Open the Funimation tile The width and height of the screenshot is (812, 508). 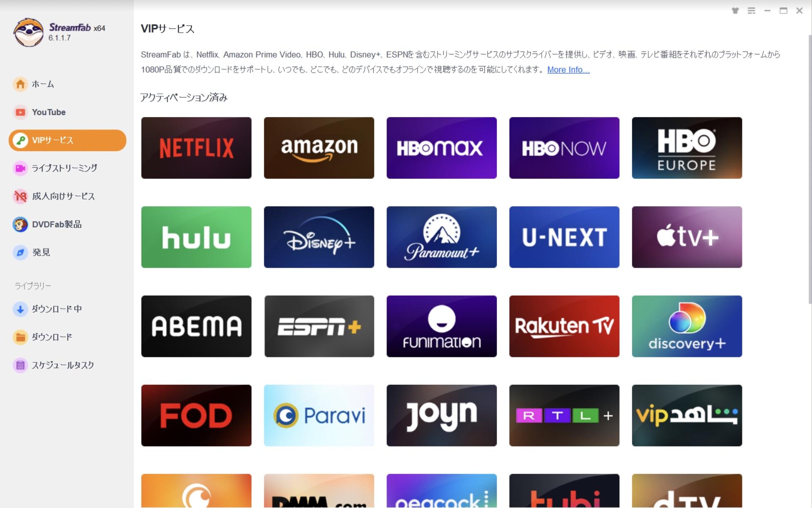coord(442,326)
